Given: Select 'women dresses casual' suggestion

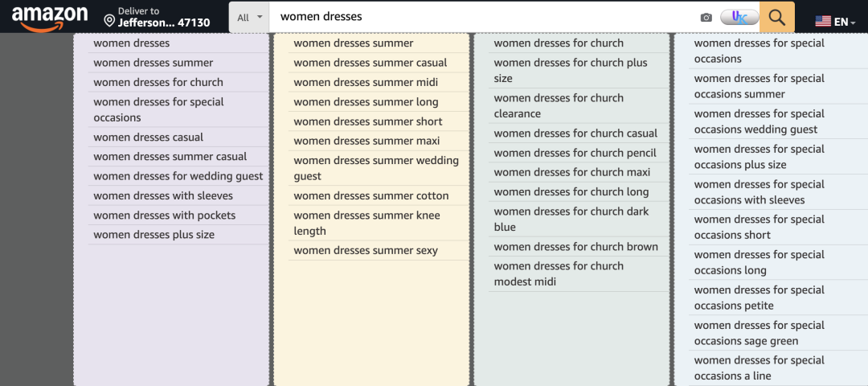Looking at the screenshot, I should (149, 138).
